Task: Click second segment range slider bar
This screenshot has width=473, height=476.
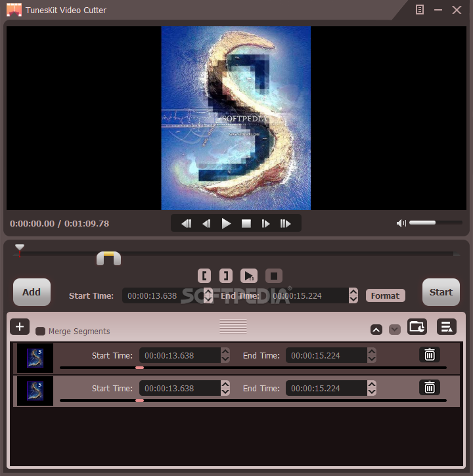Action: (x=253, y=400)
